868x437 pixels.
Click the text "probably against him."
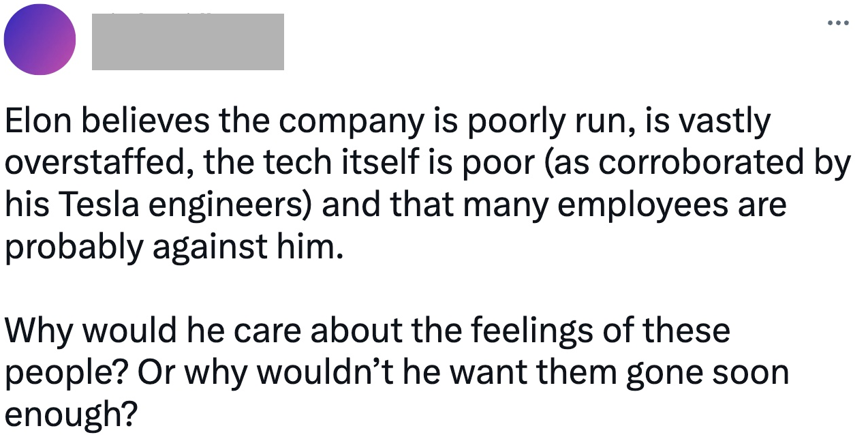[172, 246]
